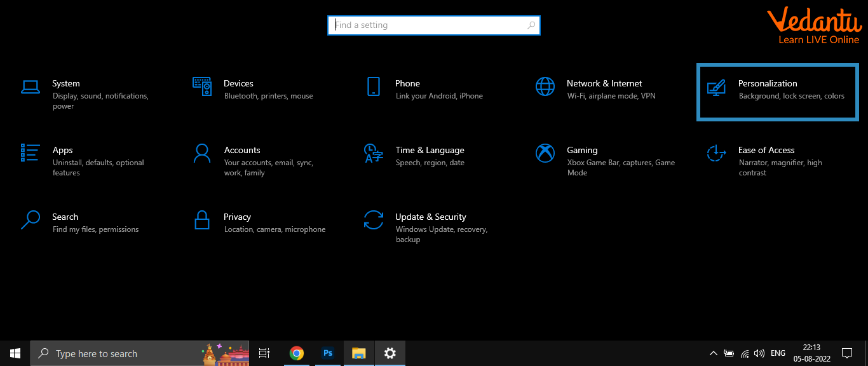Expand hidden system tray icons chevron

tap(713, 353)
